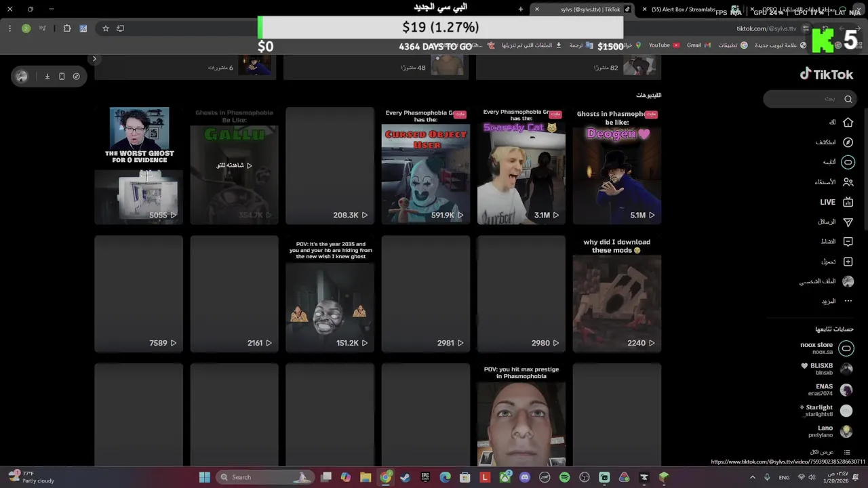The image size is (868, 488).
Task: Open the blank video with 2980 views
Action: (521, 293)
